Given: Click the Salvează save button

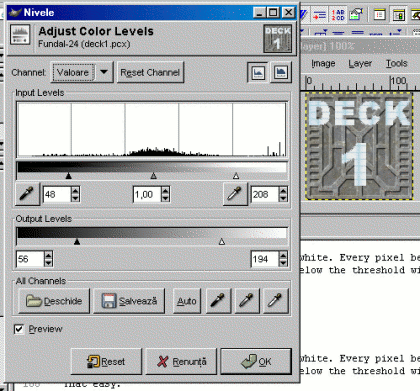Looking at the screenshot, I should (129, 301).
